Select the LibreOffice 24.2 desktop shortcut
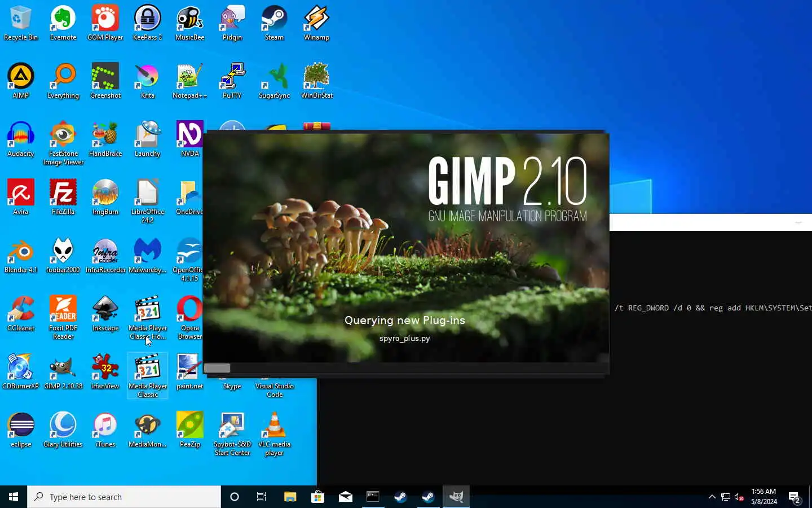This screenshot has height=508, width=812. coord(148,202)
